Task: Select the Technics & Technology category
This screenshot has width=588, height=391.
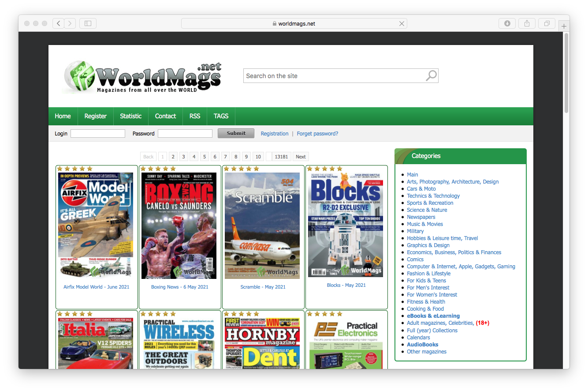Action: pyautogui.click(x=433, y=196)
